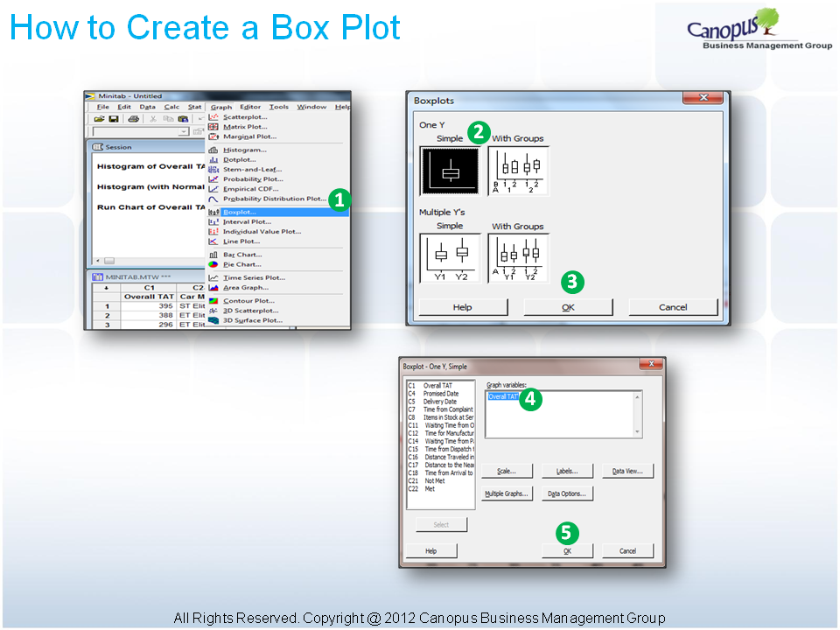
Task: Click the Cut scissors icon in Minitab toolbar
Action: [153, 119]
